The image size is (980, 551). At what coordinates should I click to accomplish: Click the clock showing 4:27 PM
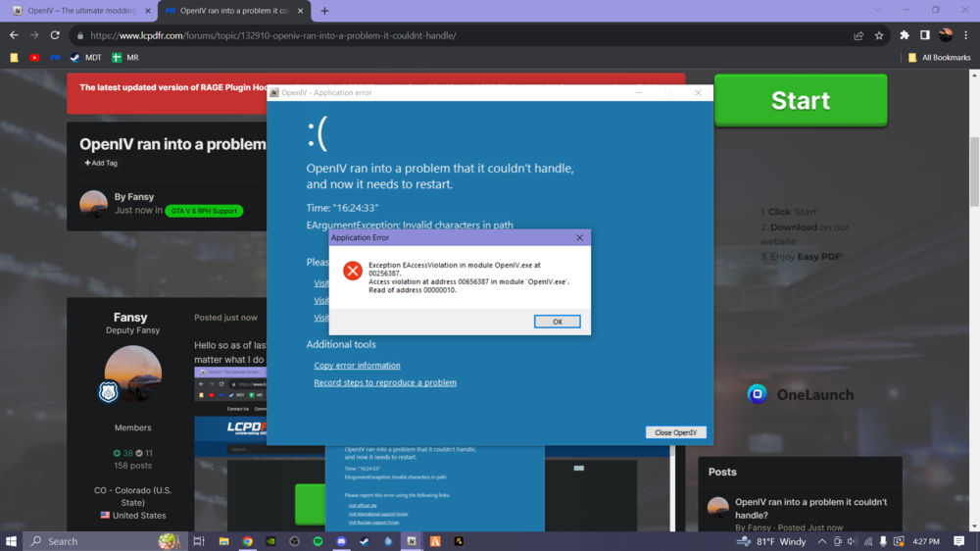(926, 541)
